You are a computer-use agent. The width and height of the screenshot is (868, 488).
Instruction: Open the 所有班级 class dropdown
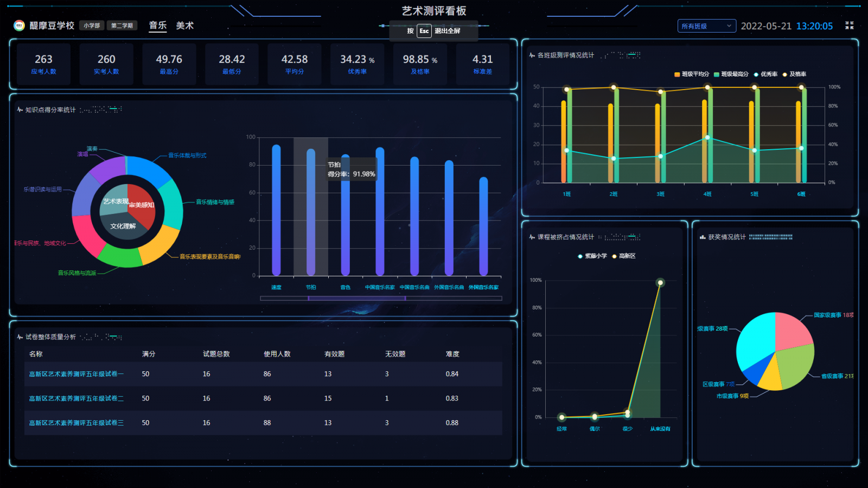click(706, 26)
